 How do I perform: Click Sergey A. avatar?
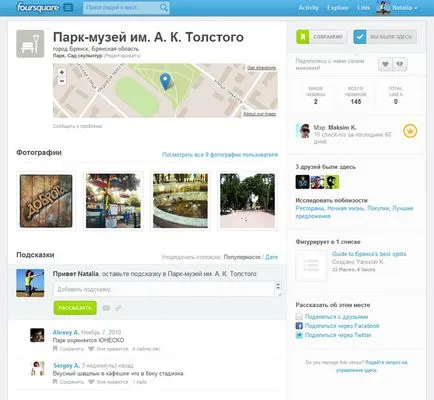(37, 368)
